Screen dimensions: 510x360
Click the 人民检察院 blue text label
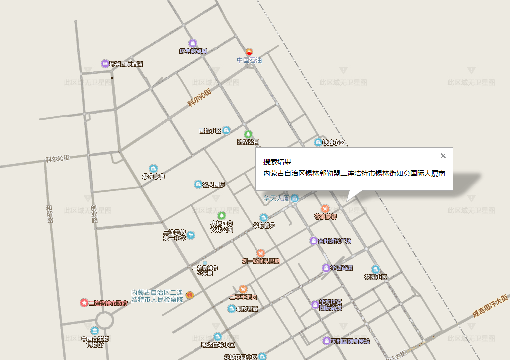[x=157, y=296]
